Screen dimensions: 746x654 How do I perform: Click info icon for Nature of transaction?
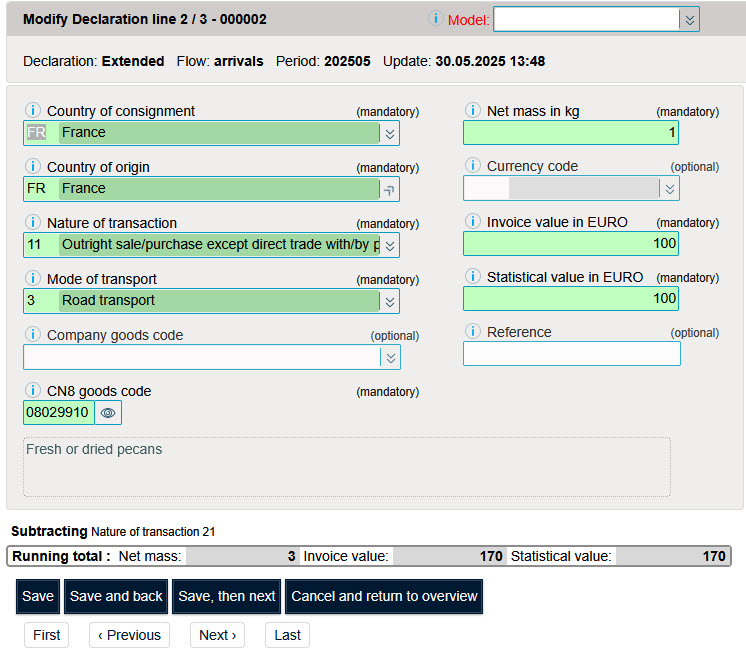(32, 223)
